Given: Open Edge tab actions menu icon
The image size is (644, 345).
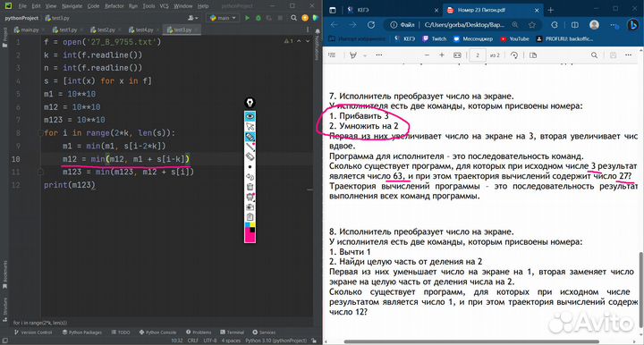Looking at the screenshot, I should point(332,10).
